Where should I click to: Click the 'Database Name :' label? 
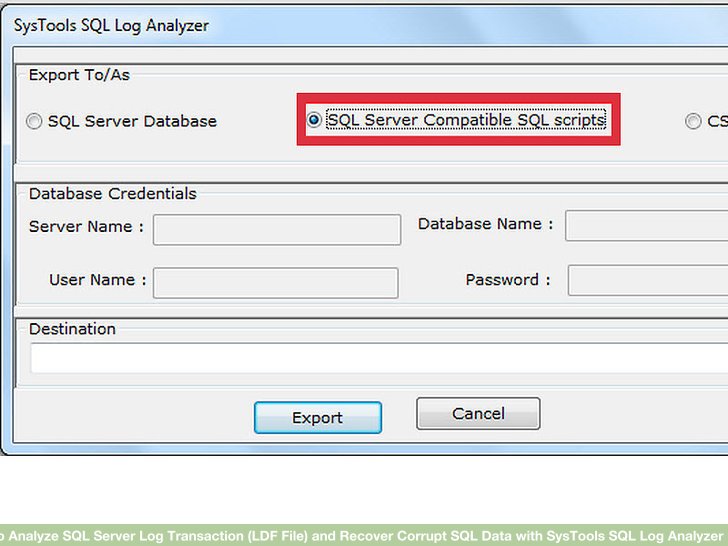click(485, 224)
